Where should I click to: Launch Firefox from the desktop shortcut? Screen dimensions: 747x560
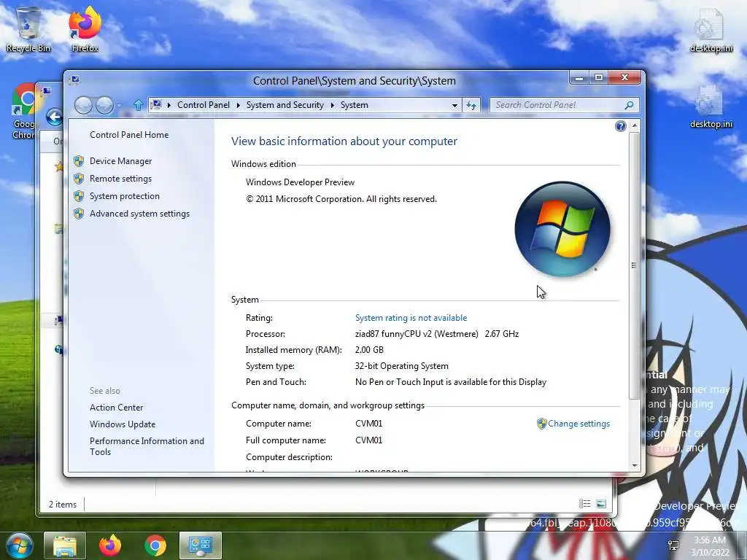click(x=85, y=29)
